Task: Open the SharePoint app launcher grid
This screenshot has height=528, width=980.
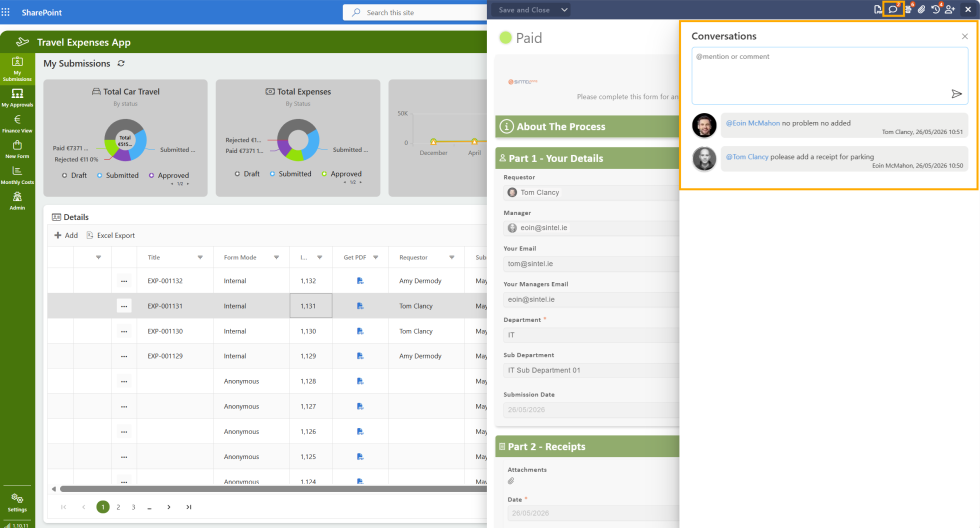Action: pos(6,12)
